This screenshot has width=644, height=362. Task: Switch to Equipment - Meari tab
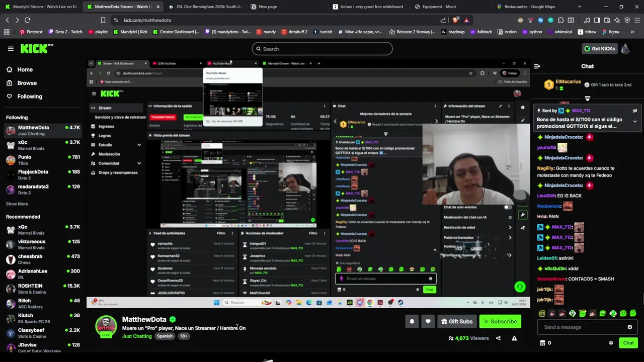[451, 7]
